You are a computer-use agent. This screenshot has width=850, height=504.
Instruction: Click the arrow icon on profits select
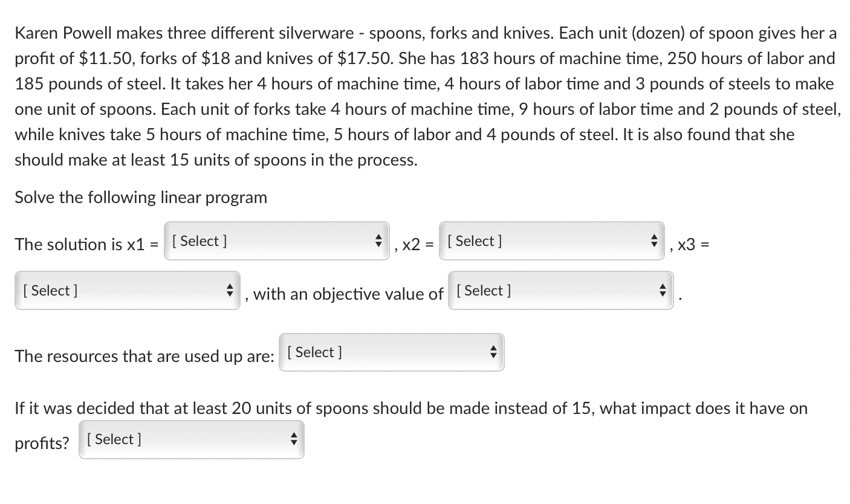pyautogui.click(x=294, y=439)
